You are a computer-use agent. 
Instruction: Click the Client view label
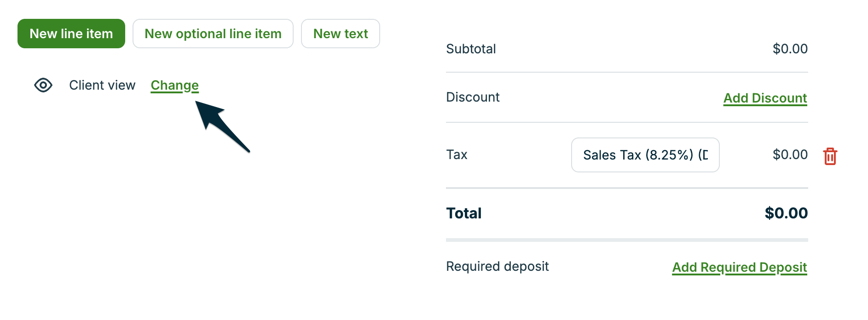[102, 86]
